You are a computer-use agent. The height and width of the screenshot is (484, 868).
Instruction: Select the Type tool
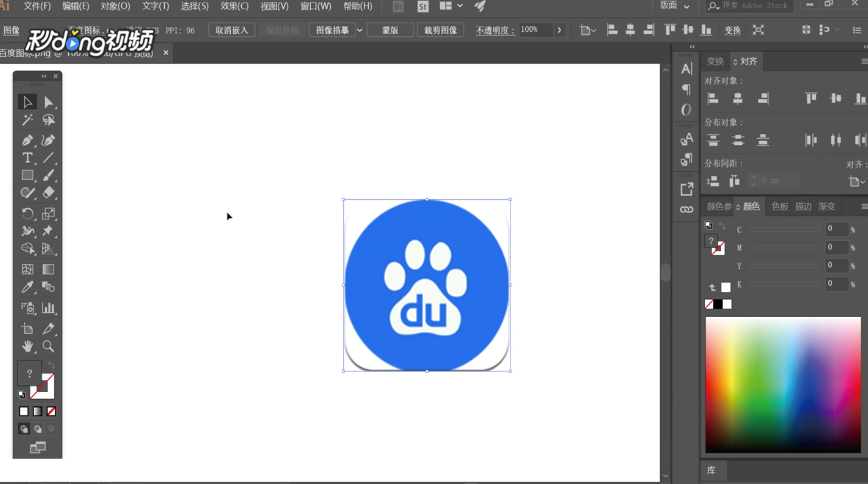click(x=27, y=158)
